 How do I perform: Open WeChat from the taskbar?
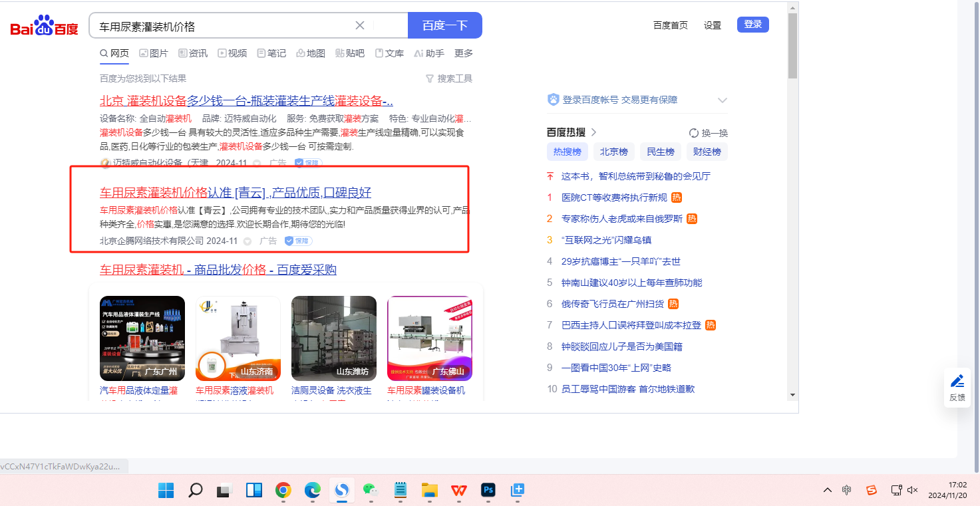[370, 491]
